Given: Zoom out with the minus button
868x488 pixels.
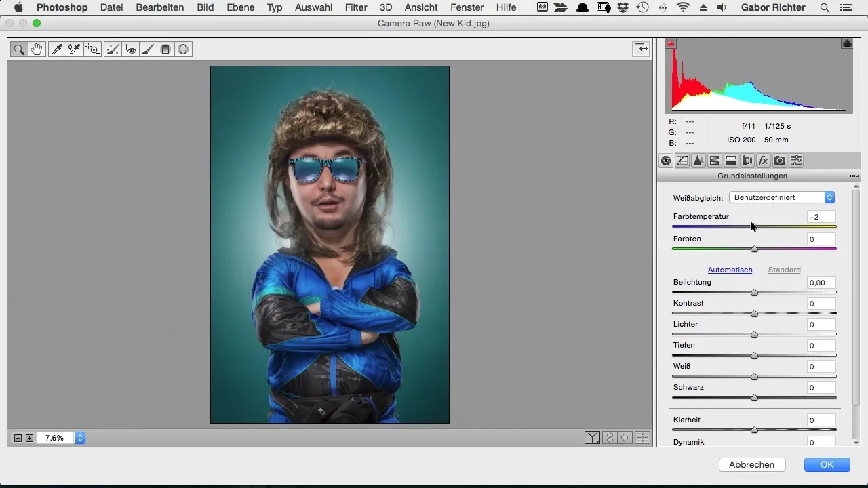Looking at the screenshot, I should pyautogui.click(x=18, y=438).
